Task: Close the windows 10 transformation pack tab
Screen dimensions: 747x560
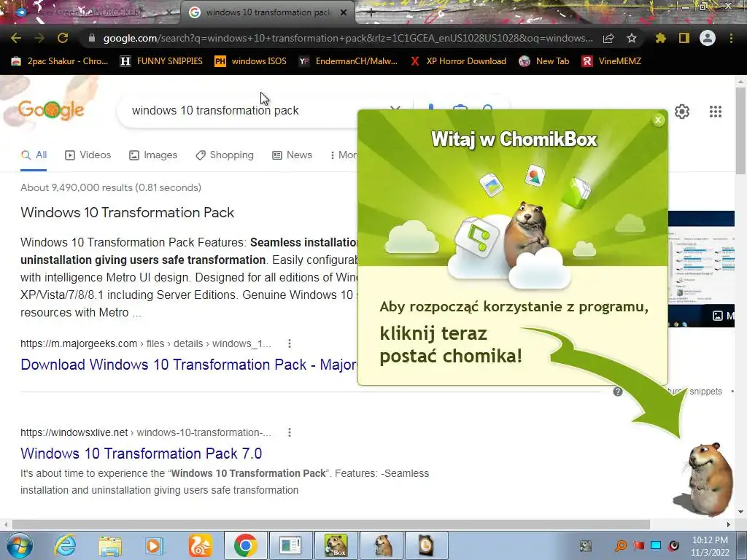Action: coord(344,12)
